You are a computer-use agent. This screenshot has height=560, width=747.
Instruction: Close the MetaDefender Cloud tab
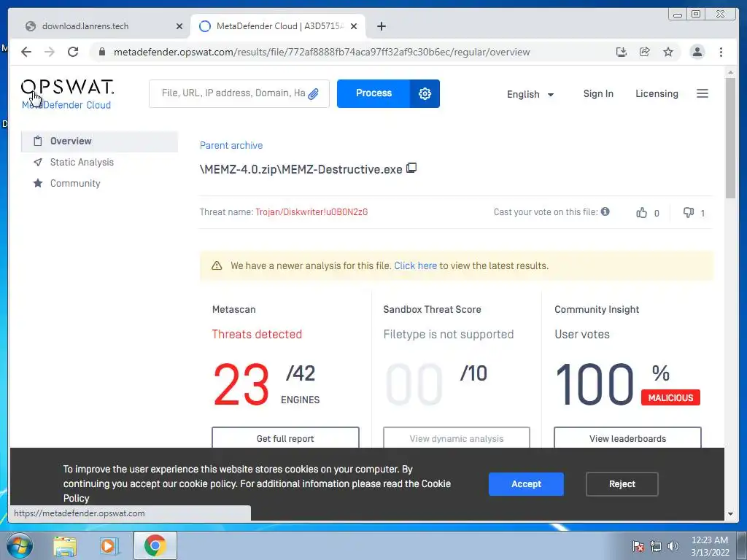(354, 26)
